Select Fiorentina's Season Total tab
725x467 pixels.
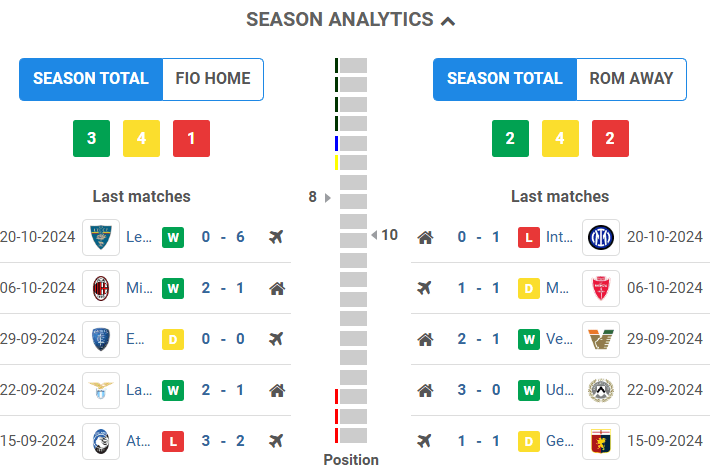pyautogui.click(x=91, y=79)
